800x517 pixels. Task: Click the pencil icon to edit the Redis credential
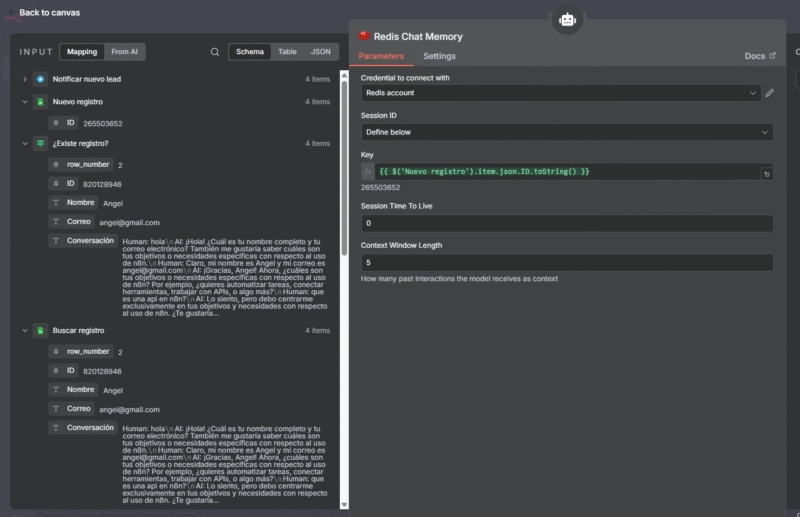[769, 93]
